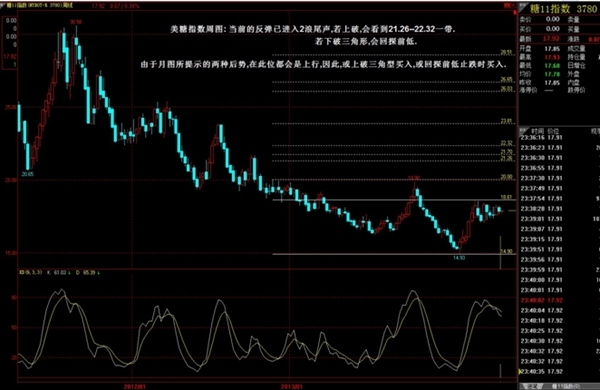This screenshot has height=390, width=600.
Task: Click the yellow arrow marker beside 23:40:35 row
Action: coord(520,371)
